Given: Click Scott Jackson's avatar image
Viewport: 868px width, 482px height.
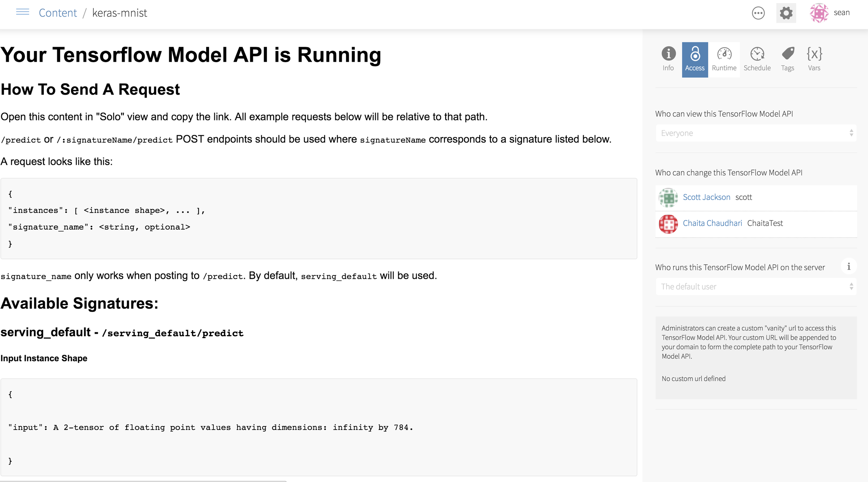Looking at the screenshot, I should [668, 197].
